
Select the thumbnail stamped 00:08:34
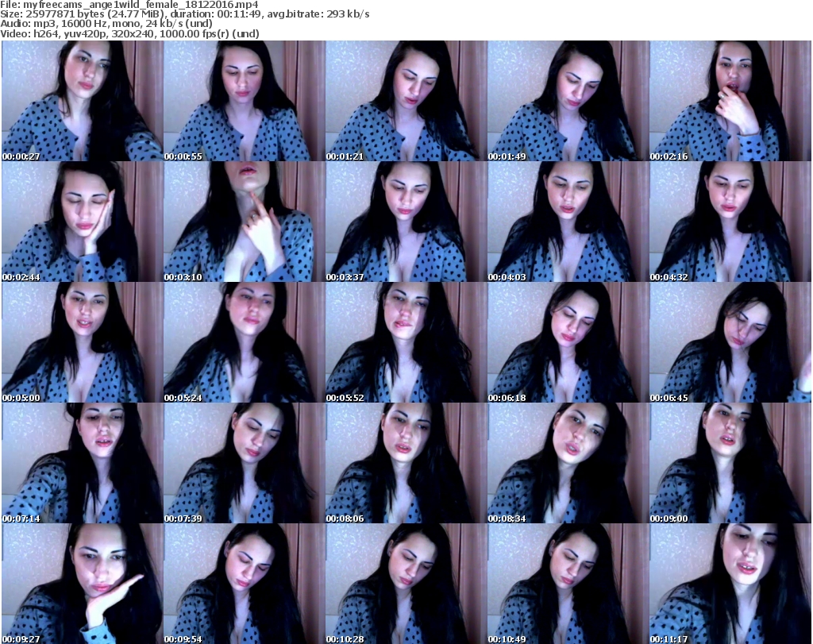tap(568, 463)
